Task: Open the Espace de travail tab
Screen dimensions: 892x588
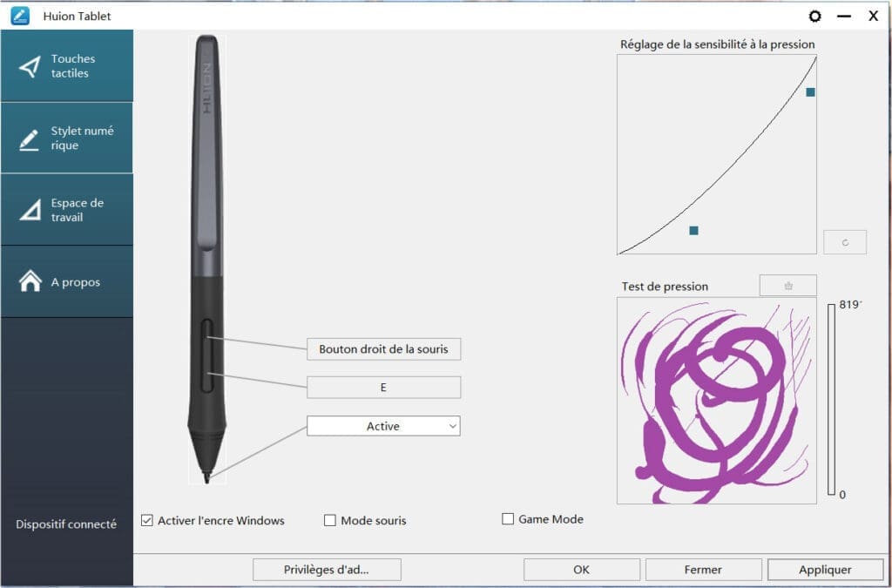Action: [x=67, y=210]
